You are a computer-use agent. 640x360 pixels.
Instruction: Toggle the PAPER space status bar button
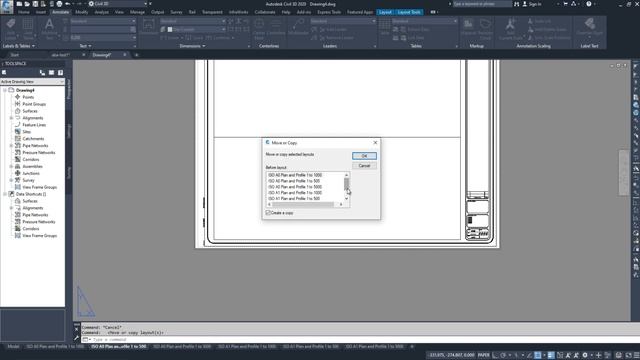point(484,355)
